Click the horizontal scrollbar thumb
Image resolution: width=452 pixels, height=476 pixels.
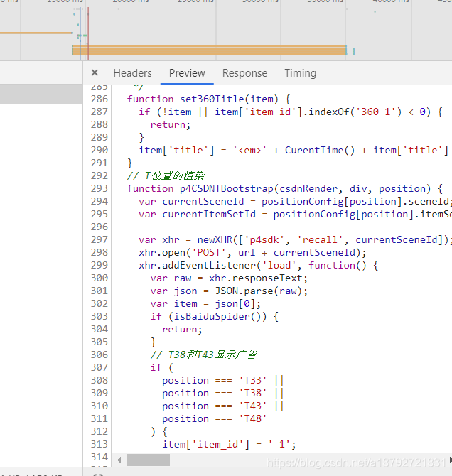(x=148, y=460)
